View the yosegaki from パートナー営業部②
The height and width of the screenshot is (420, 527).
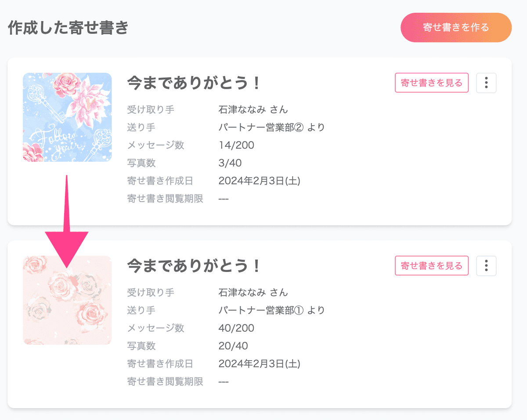pos(432,83)
